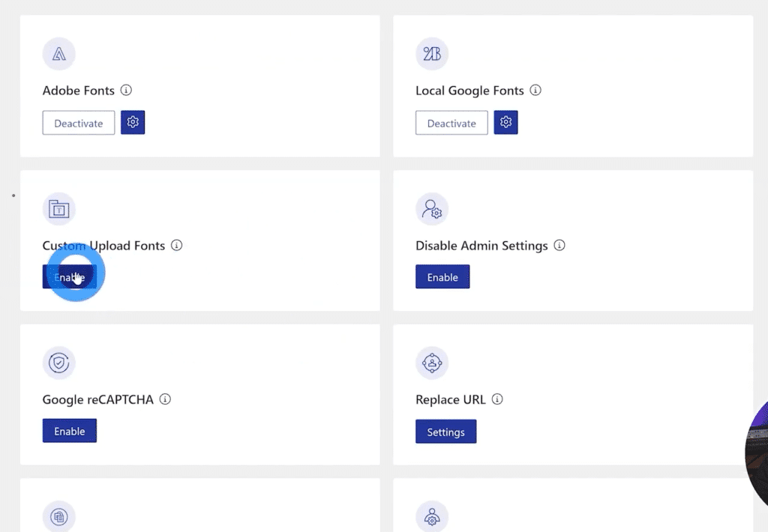Image resolution: width=768 pixels, height=532 pixels.
Task: Enable the Disable Admin Settings option
Action: [x=442, y=276]
